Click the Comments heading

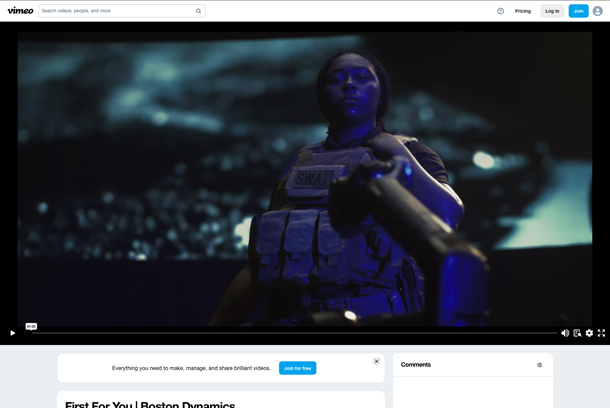pyautogui.click(x=415, y=364)
